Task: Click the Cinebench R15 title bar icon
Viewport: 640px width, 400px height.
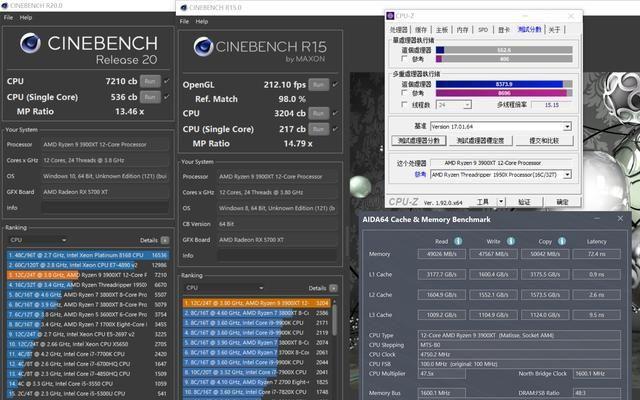Action: pos(184,8)
